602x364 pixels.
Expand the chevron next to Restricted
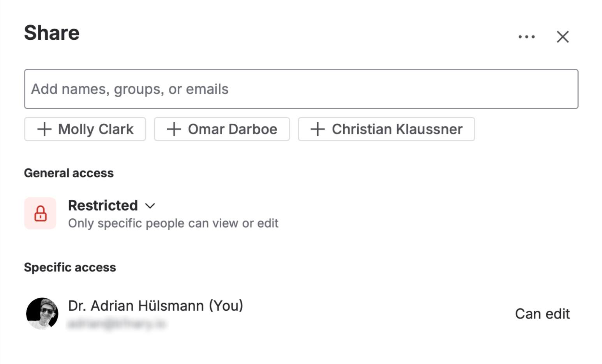(150, 206)
